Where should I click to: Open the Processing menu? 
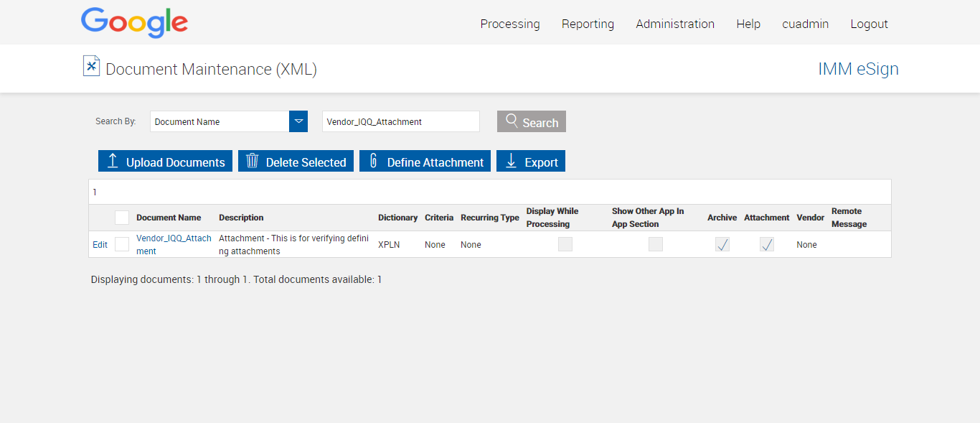click(x=510, y=24)
